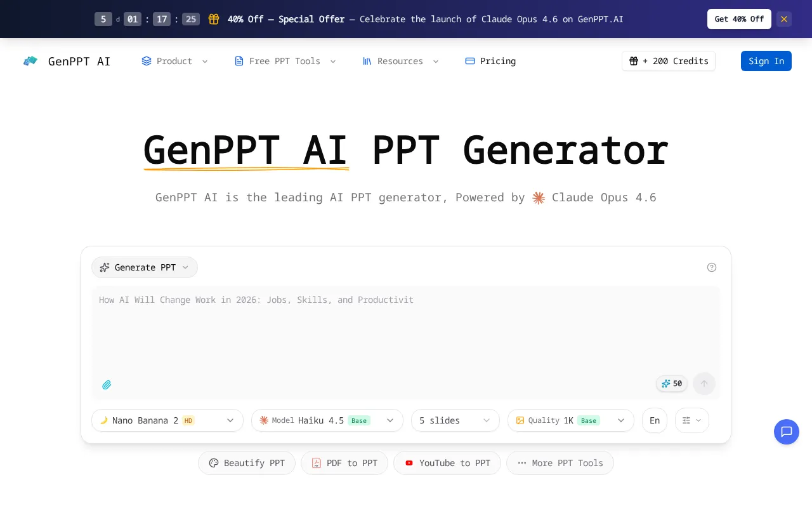The height and width of the screenshot is (508, 812).
Task: Open the chat support bubble
Action: click(787, 432)
